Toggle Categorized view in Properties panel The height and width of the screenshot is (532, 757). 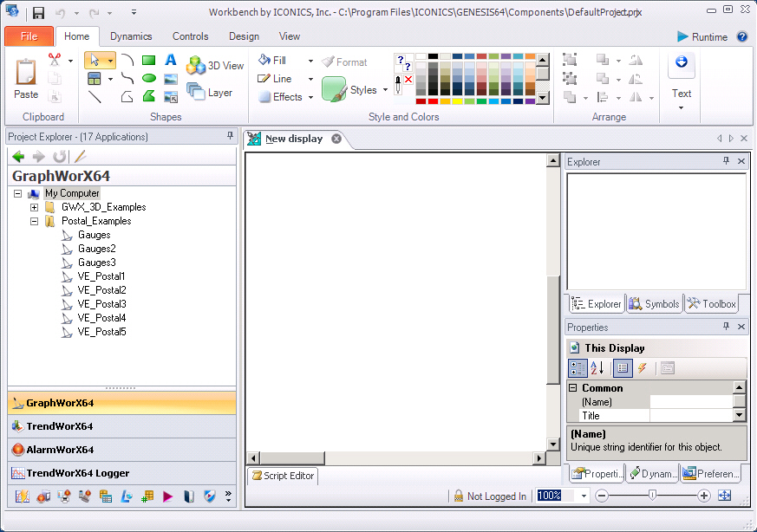(578, 368)
